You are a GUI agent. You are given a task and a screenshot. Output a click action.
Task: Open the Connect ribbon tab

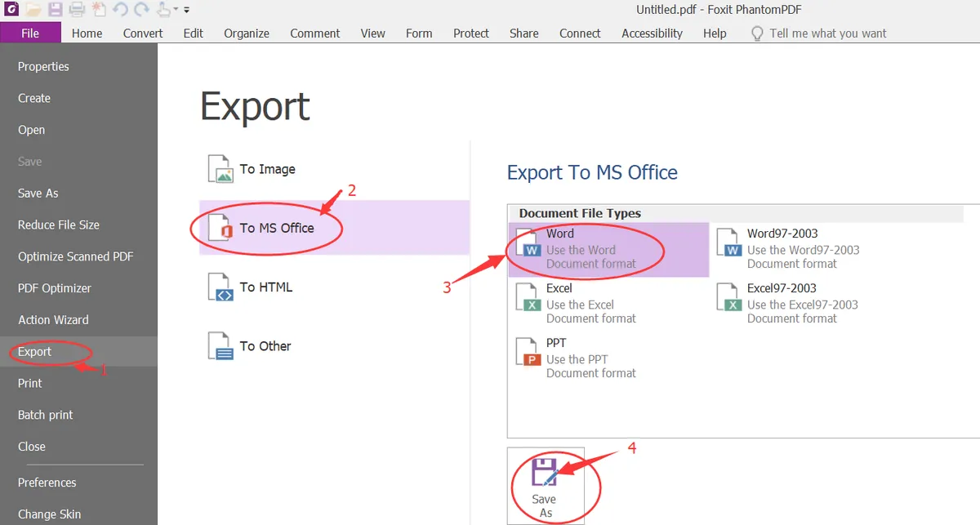click(580, 33)
